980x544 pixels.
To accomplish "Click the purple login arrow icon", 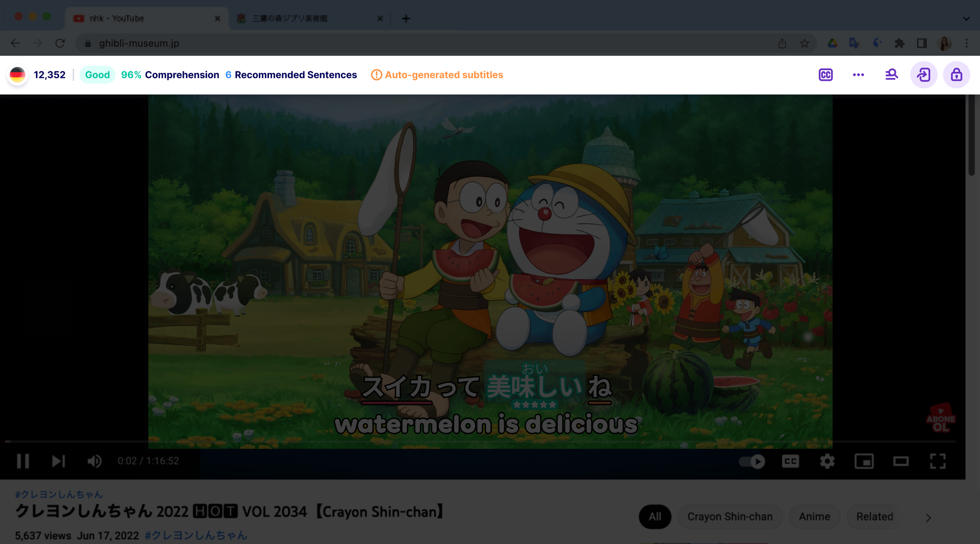I will click(x=923, y=75).
